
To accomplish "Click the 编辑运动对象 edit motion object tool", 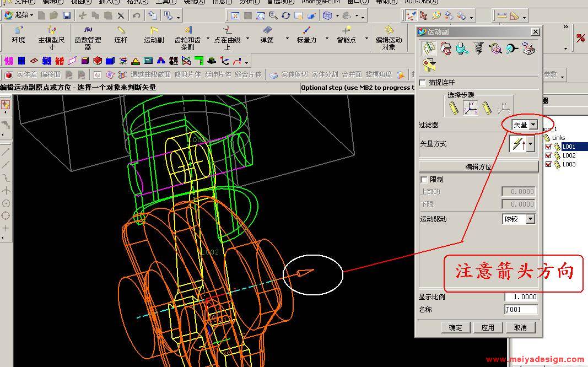I will pos(389,37).
